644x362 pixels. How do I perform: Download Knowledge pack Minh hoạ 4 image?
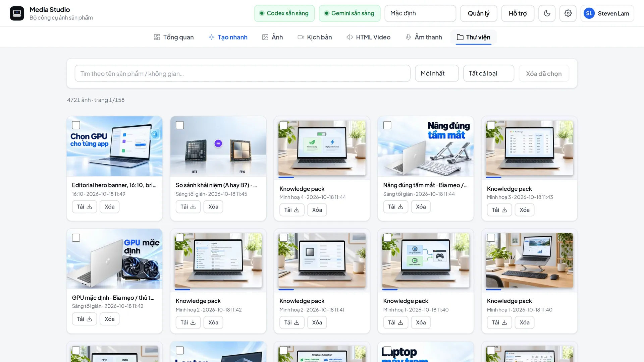pos(292,210)
